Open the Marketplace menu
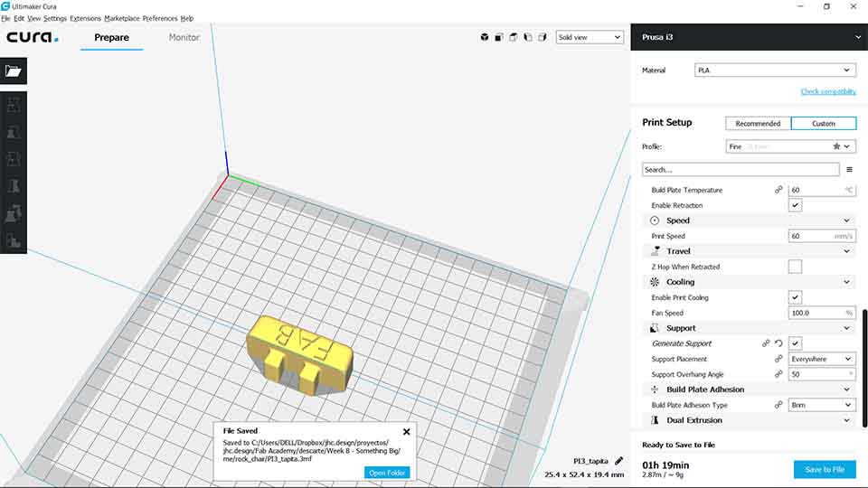Image resolution: width=868 pixels, height=488 pixels. (x=122, y=18)
